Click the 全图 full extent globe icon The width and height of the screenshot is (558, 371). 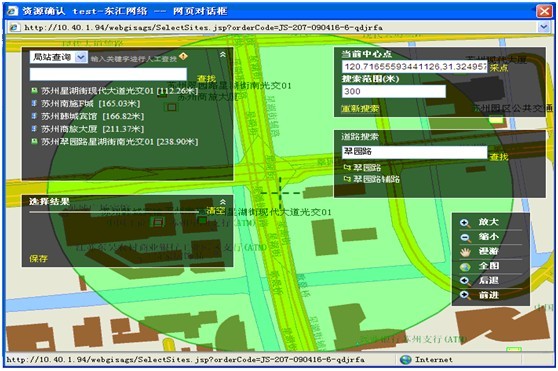pos(465,266)
